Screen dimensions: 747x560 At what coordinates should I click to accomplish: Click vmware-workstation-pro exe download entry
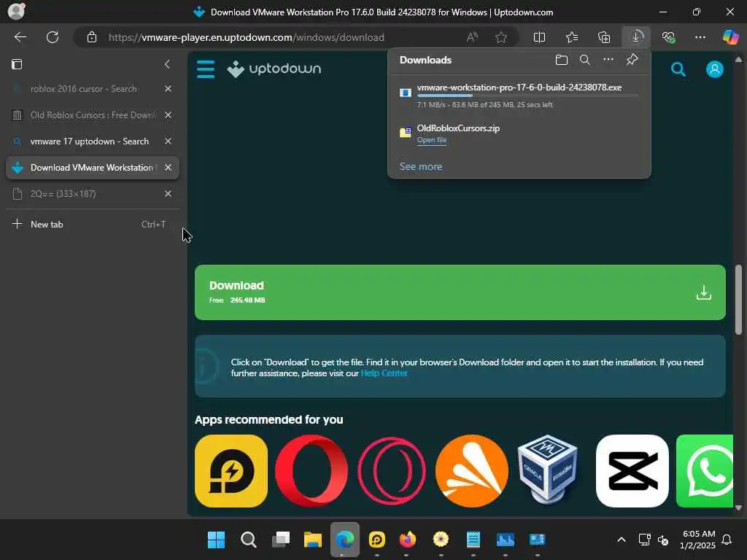tap(519, 96)
